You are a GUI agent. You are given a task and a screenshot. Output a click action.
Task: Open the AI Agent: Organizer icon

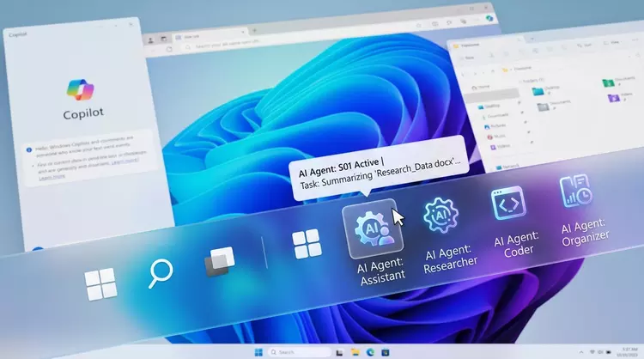pyautogui.click(x=575, y=191)
